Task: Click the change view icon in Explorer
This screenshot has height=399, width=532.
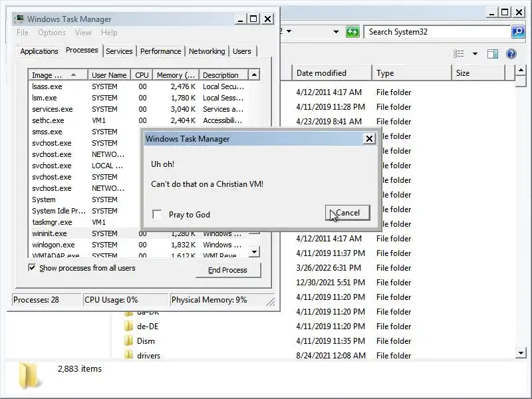Action: click(459, 54)
